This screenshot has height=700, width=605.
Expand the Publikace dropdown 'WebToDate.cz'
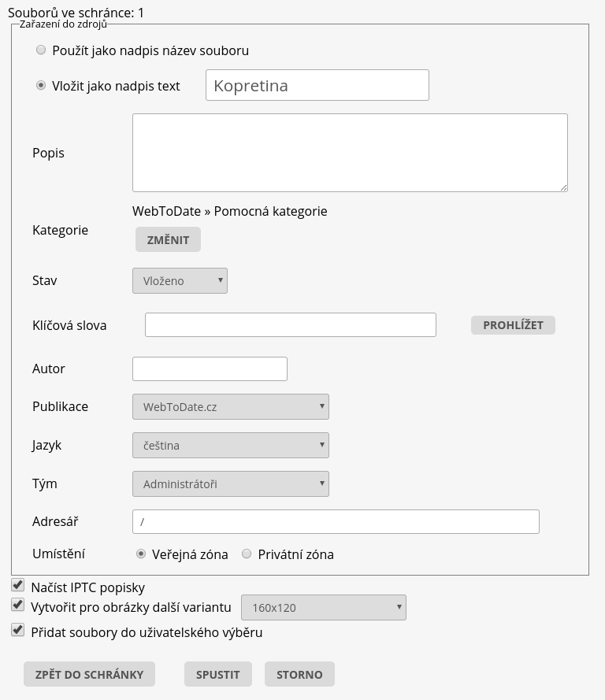tap(230, 407)
